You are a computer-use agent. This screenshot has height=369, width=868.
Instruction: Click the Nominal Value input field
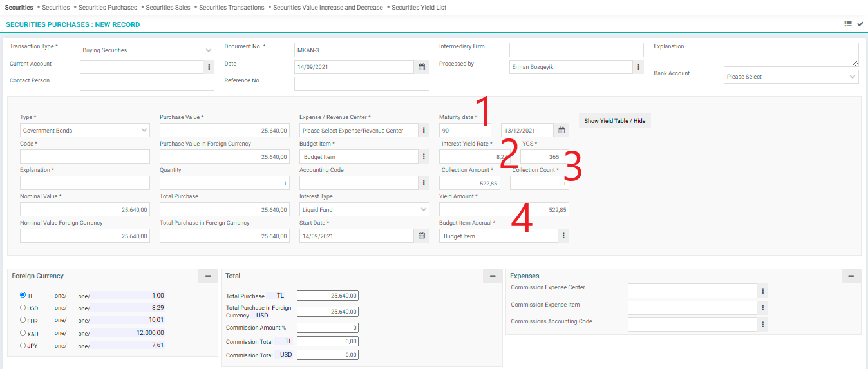(x=85, y=210)
